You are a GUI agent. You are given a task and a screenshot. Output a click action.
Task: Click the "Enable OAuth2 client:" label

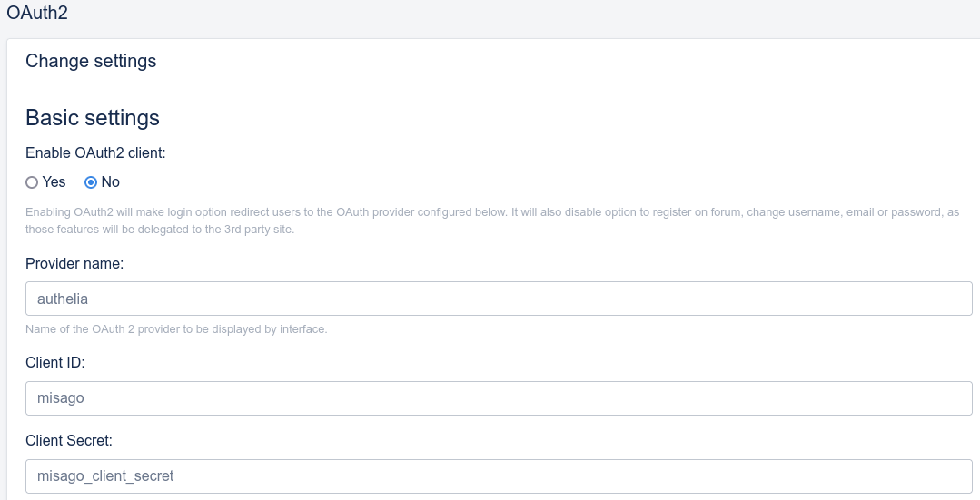click(95, 153)
